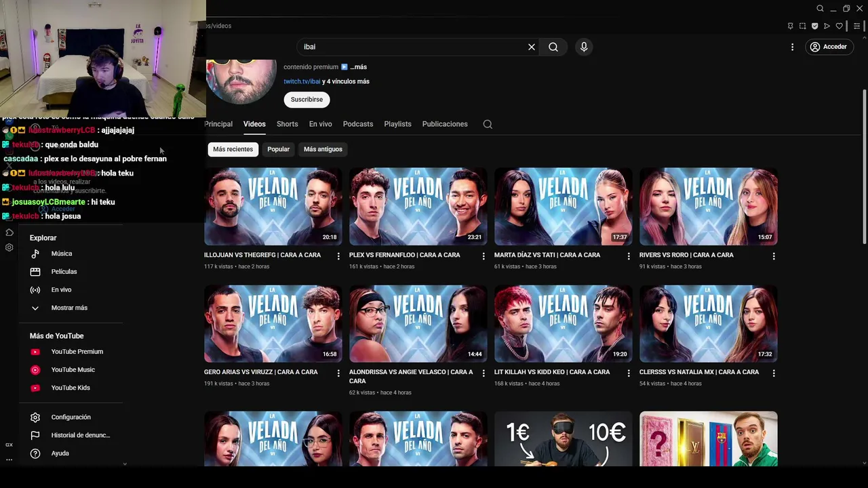
Task: Open more options for Gero Arias vs Viruzz
Action: [x=338, y=373]
